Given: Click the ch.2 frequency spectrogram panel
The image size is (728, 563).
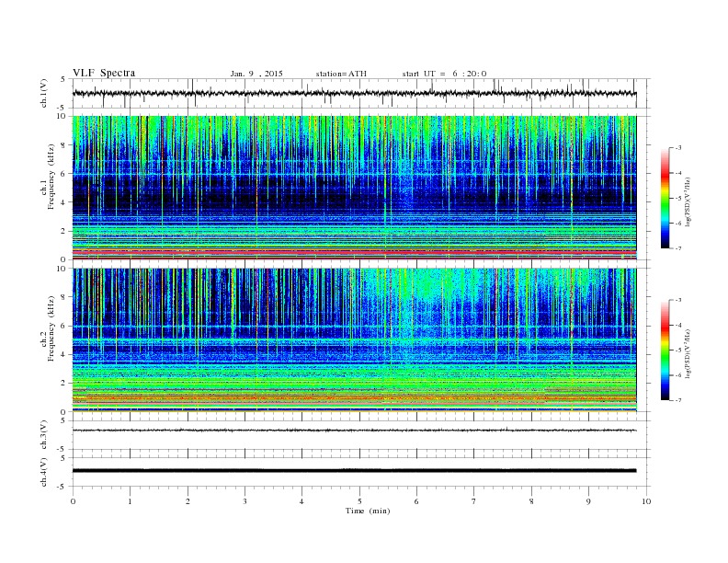Looking at the screenshot, I should pos(355,340).
